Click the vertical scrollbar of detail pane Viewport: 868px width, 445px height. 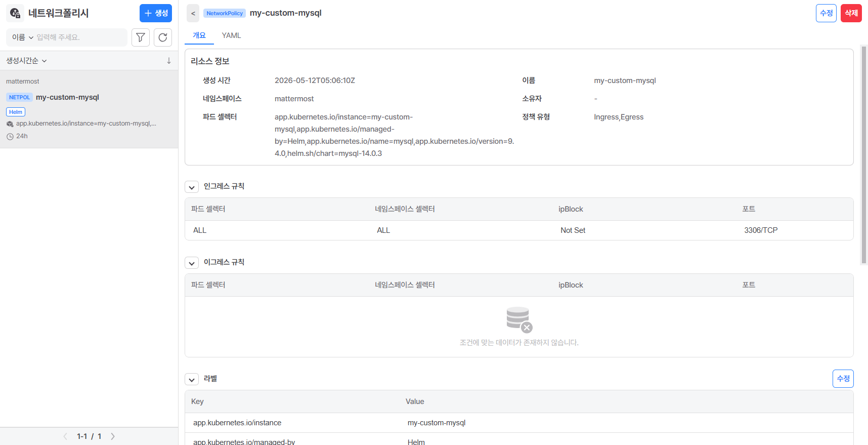pos(864,154)
